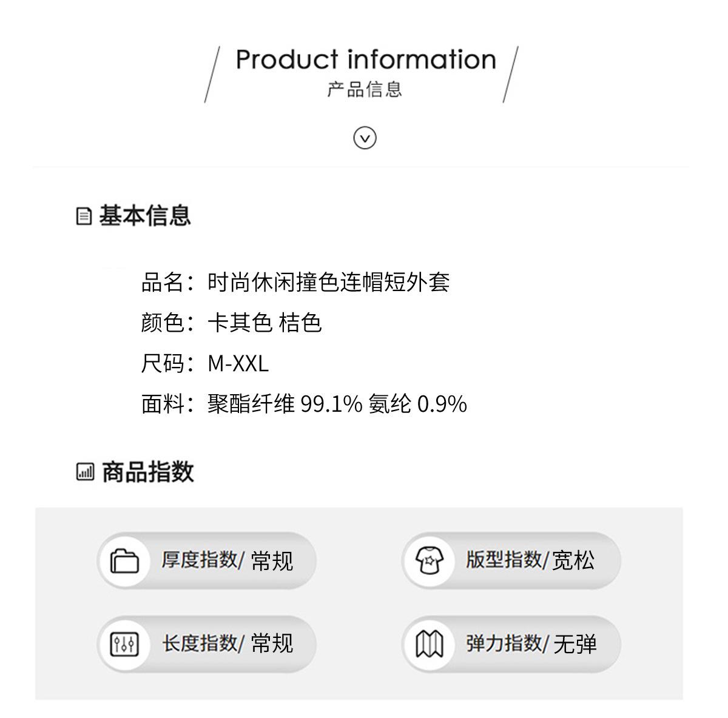This screenshot has width=728, height=718.
Task: Click the size value M-XXL
Action: pyautogui.click(x=238, y=363)
